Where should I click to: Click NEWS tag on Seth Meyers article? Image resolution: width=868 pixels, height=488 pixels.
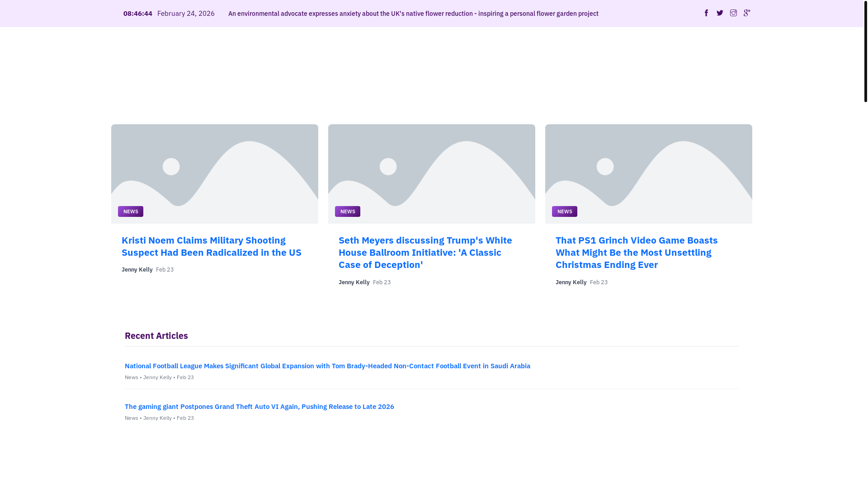(x=348, y=211)
